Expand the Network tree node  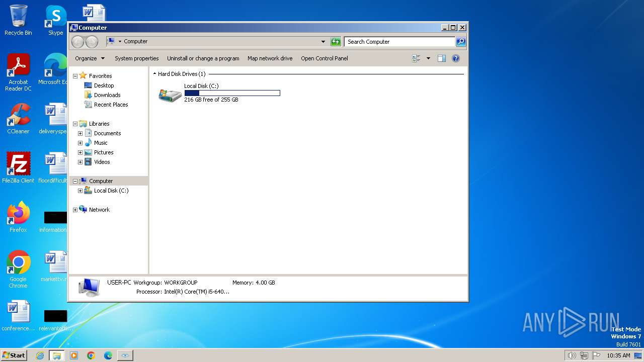click(x=75, y=210)
